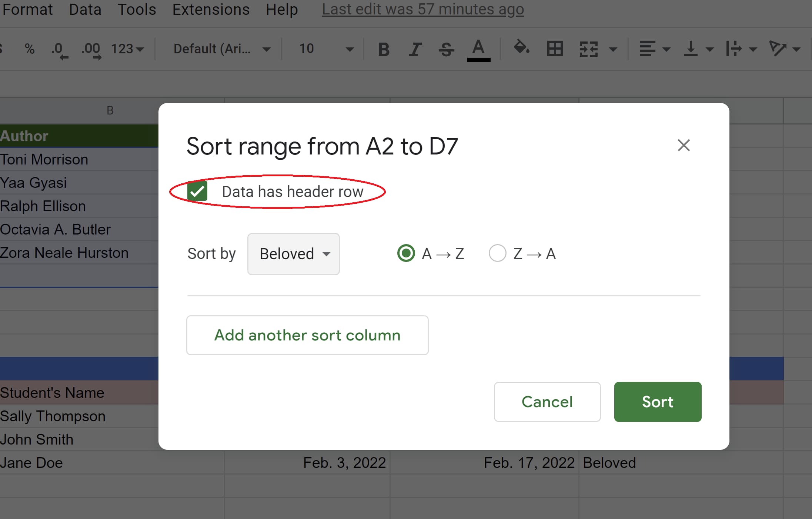Select Z to A sort order

click(x=497, y=254)
